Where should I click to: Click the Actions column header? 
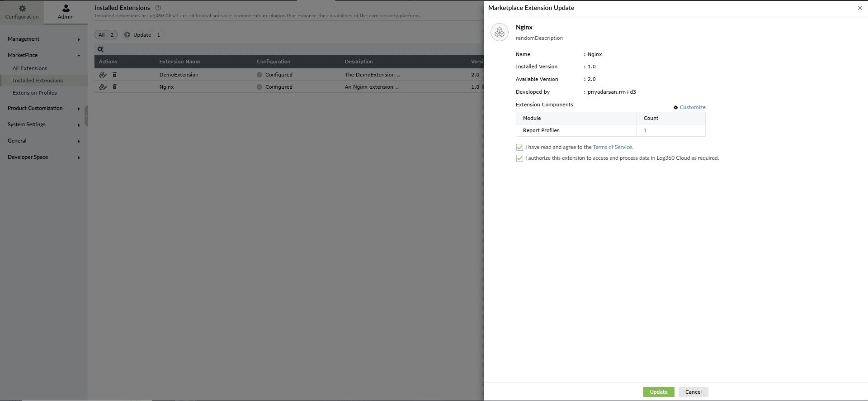click(108, 62)
